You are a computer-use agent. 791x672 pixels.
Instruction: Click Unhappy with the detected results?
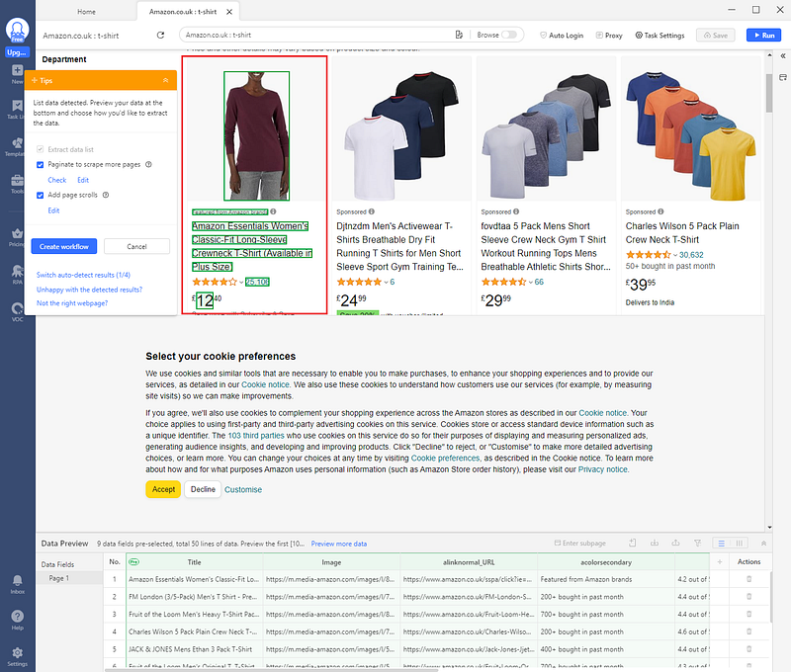pyautogui.click(x=89, y=290)
